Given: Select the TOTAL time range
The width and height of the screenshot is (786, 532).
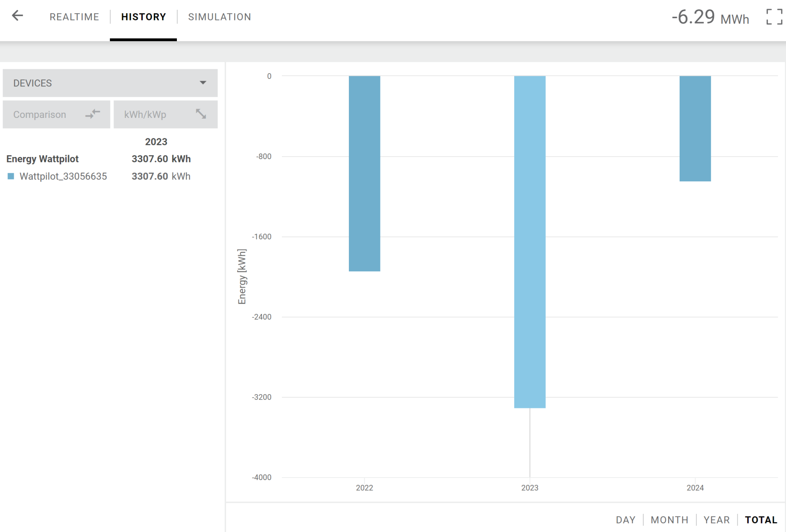Looking at the screenshot, I should click(x=761, y=520).
